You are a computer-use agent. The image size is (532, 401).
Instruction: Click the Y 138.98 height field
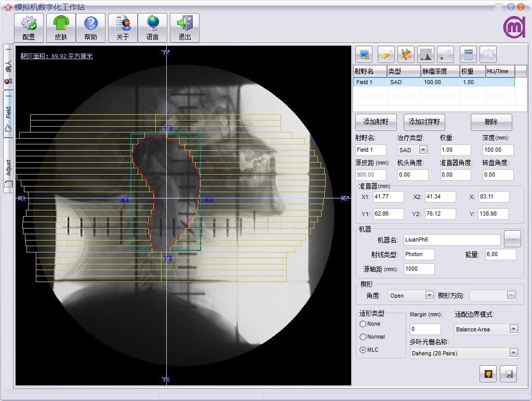pyautogui.click(x=494, y=213)
